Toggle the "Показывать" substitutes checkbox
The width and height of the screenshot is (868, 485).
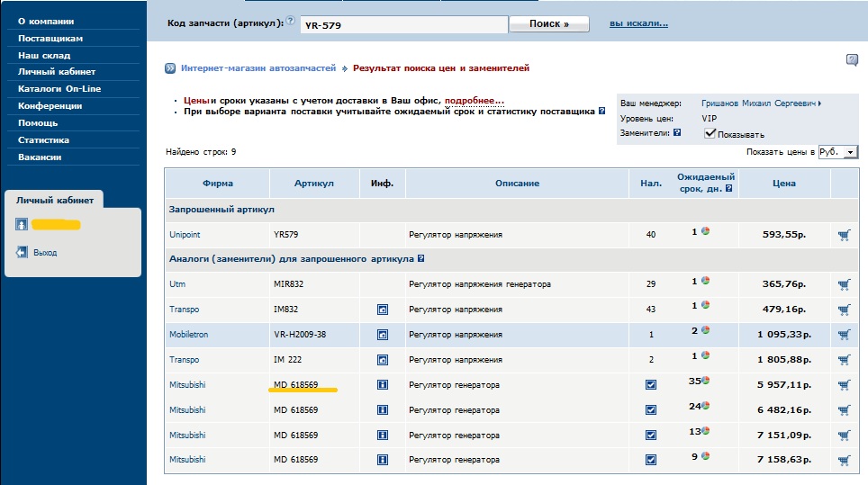710,133
